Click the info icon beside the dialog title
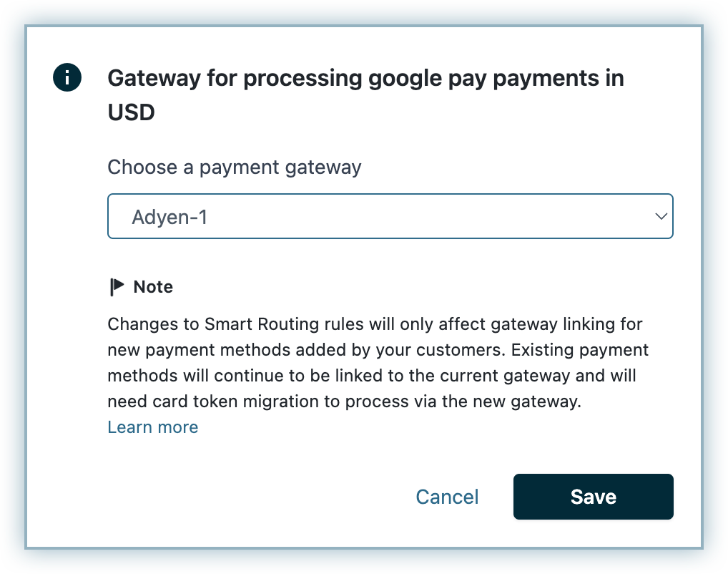The image size is (728, 574). click(67, 77)
